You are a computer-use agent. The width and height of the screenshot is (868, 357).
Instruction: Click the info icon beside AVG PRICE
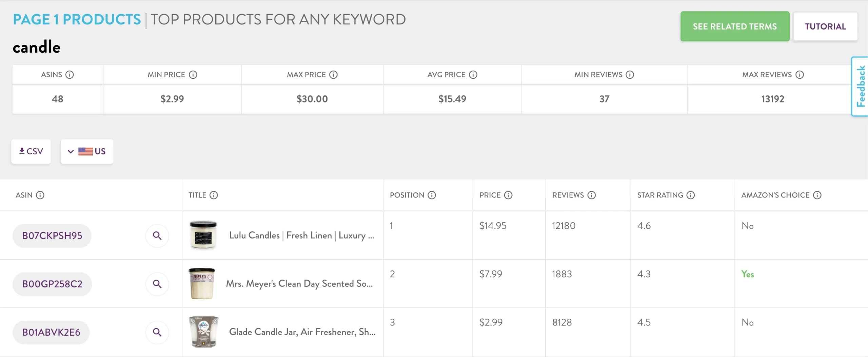click(x=473, y=75)
